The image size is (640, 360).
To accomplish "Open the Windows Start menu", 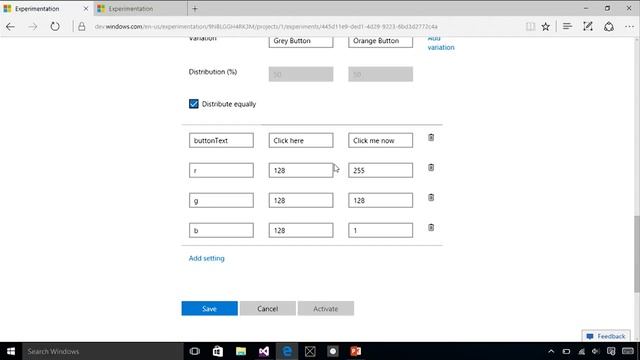I will (x=11, y=351).
